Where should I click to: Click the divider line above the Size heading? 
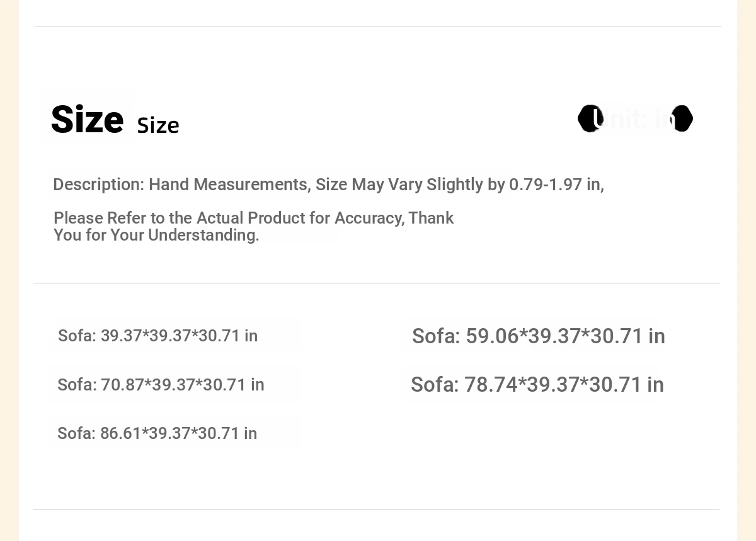(378, 26)
